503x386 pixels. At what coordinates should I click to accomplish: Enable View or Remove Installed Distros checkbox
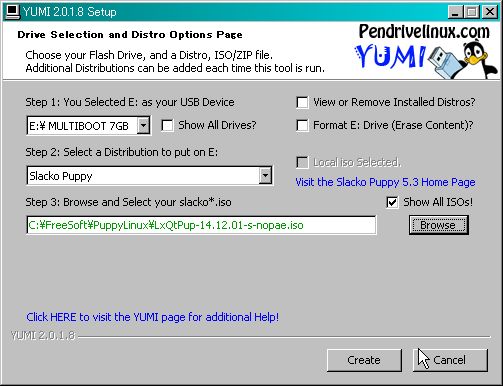pyautogui.click(x=302, y=102)
